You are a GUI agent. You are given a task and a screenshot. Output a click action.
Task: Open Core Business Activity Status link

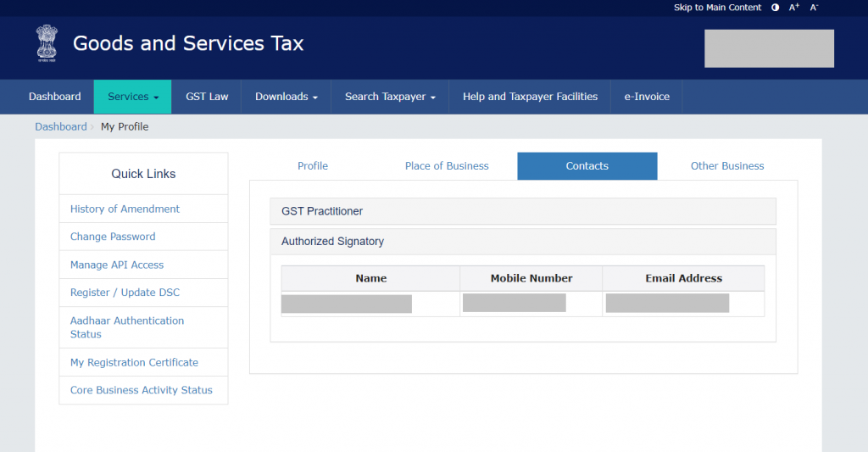coord(142,390)
